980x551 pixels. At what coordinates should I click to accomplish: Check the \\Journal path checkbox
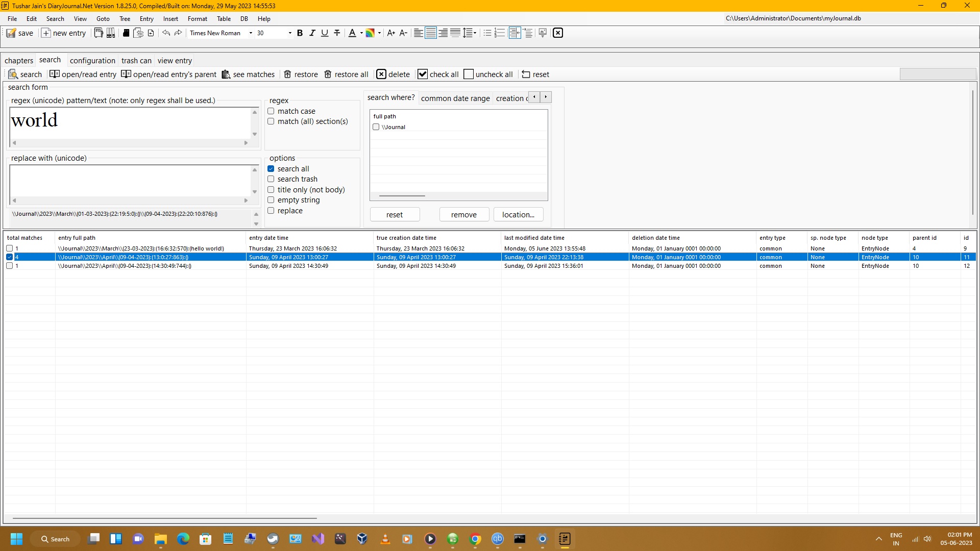click(376, 127)
